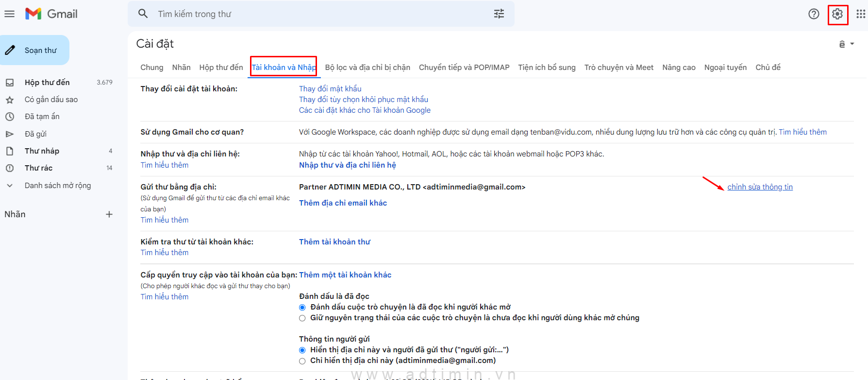Add a new label with plus icon
Viewport: 868px width, 380px height.
(x=109, y=214)
